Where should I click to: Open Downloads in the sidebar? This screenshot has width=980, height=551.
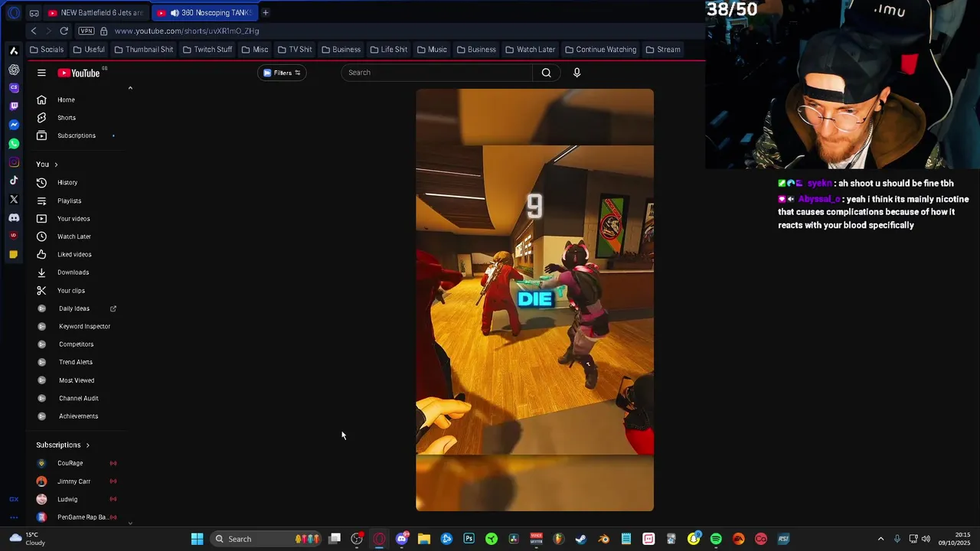click(73, 272)
